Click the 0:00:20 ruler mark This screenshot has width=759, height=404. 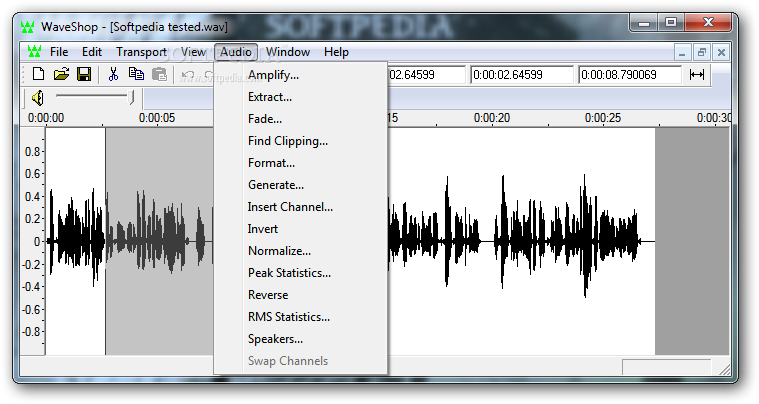tap(492, 118)
